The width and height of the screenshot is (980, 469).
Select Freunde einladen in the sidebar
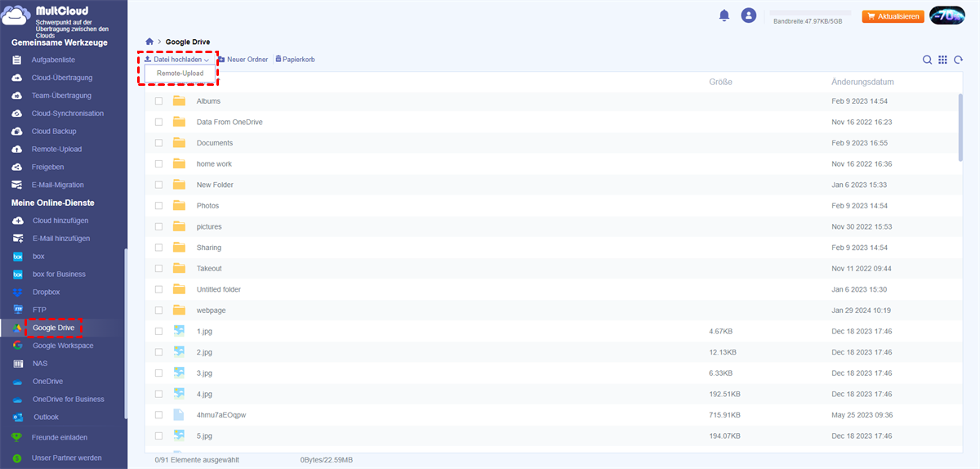click(60, 437)
